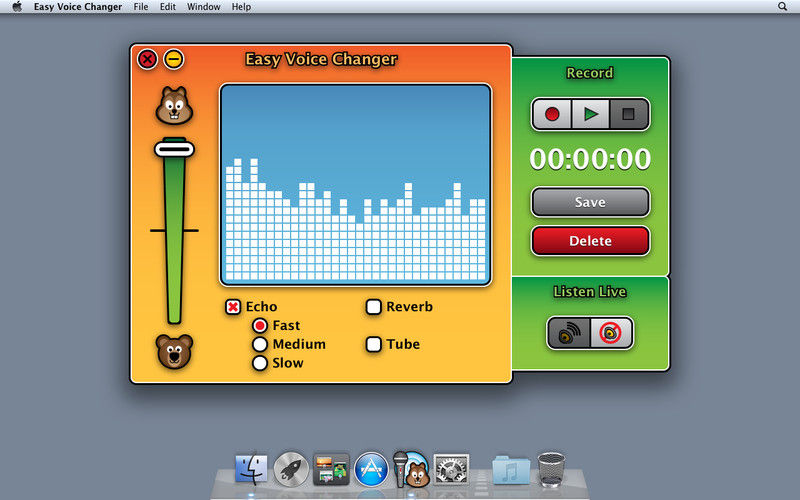Click the pitch slider handle

click(174, 149)
